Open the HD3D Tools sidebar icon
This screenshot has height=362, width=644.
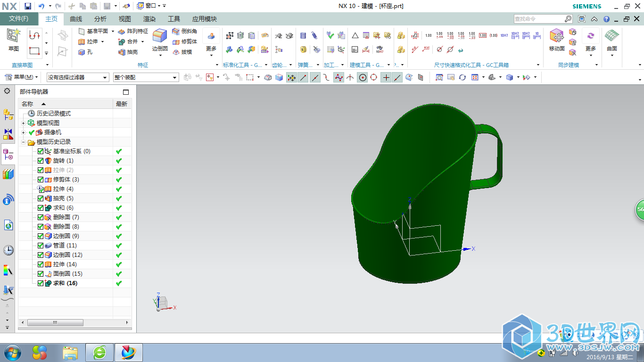(8, 201)
